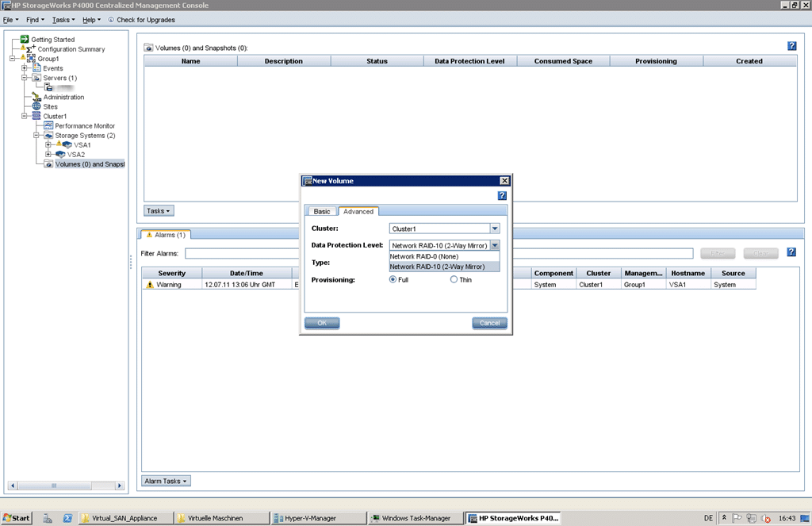
Task: Click the Storage Systems icon
Action: point(48,135)
